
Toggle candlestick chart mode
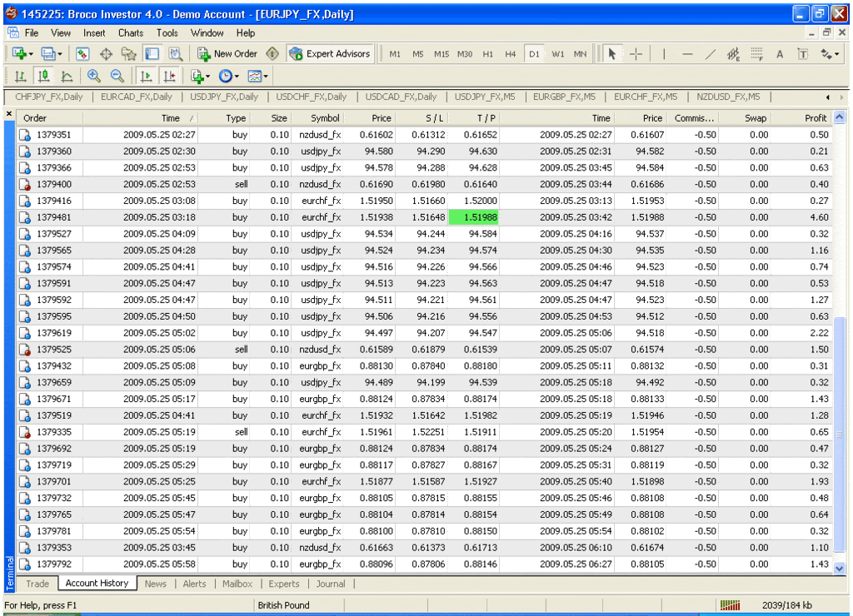tap(43, 76)
